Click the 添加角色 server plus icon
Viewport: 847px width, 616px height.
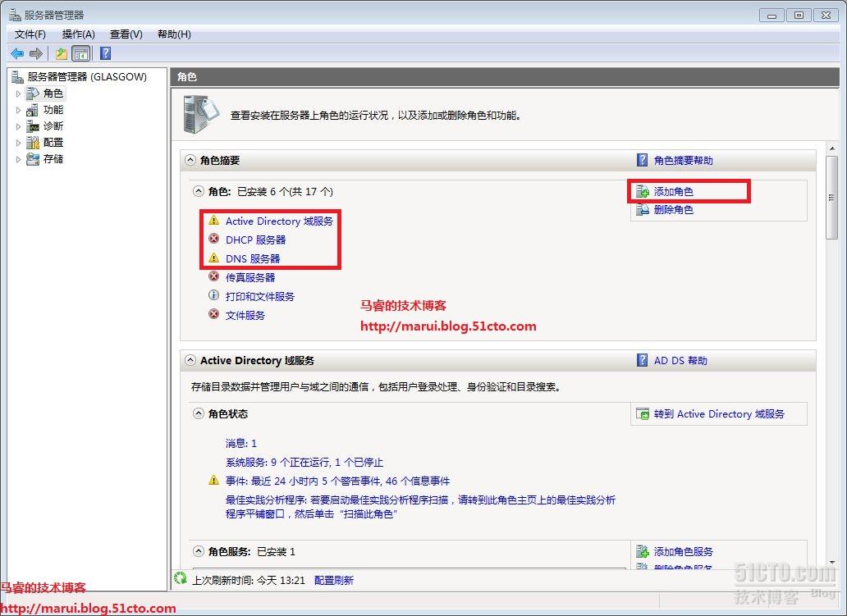(643, 192)
